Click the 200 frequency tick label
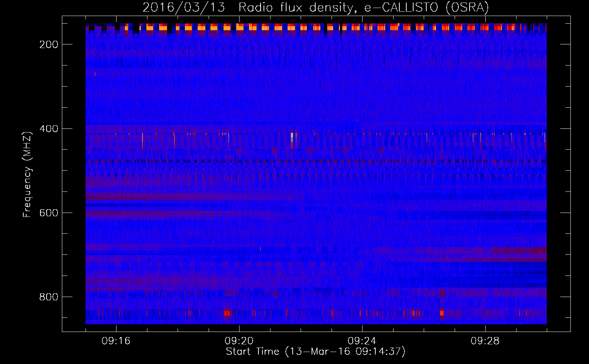This screenshot has width=589, height=364. [49, 44]
